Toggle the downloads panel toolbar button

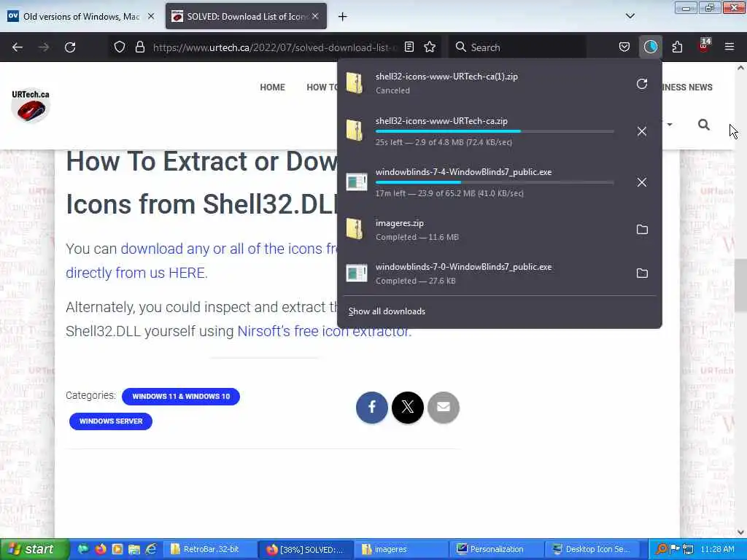click(650, 47)
